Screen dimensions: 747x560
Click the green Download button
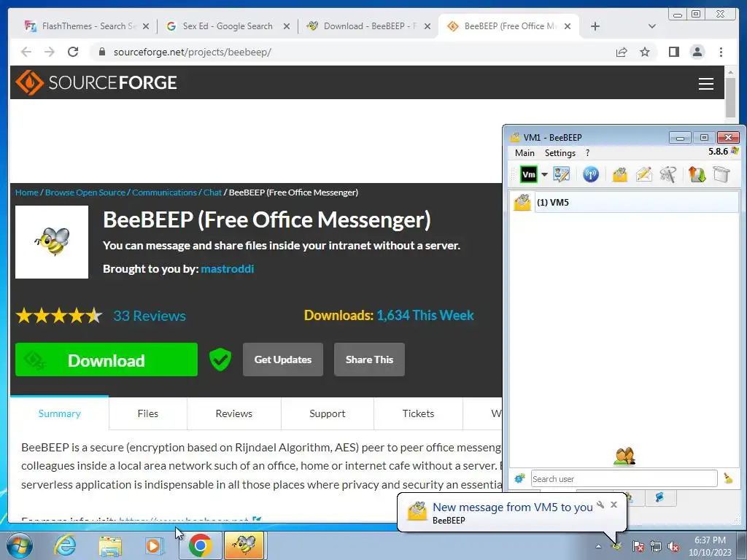107,359
